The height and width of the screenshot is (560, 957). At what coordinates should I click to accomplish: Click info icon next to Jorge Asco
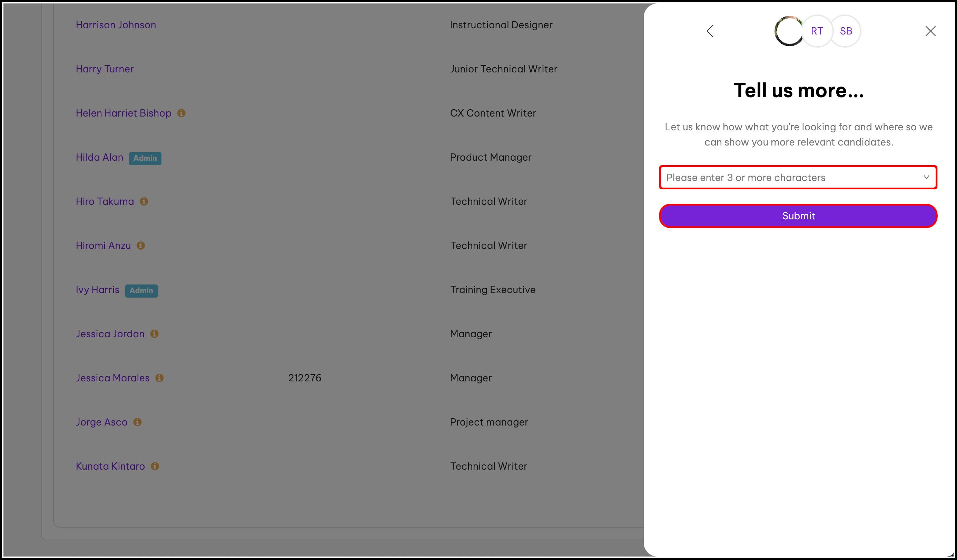[137, 422]
